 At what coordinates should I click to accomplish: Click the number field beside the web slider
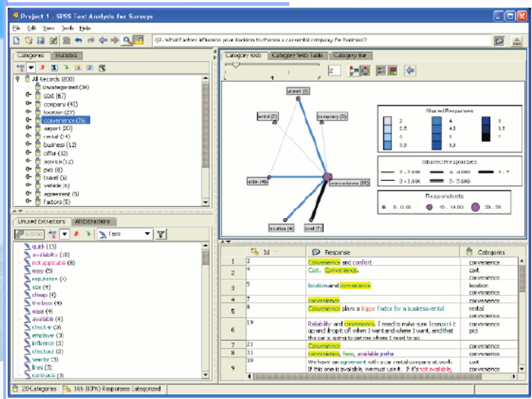pos(334,71)
